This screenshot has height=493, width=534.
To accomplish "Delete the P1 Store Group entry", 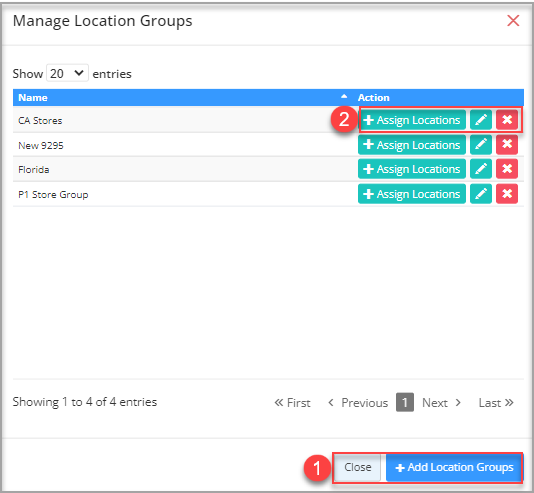I will pos(507,194).
